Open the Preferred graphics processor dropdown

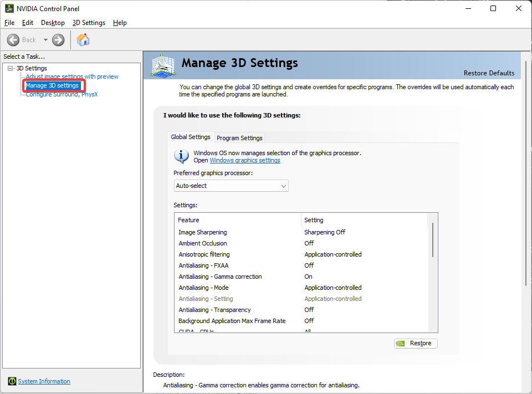click(231, 186)
